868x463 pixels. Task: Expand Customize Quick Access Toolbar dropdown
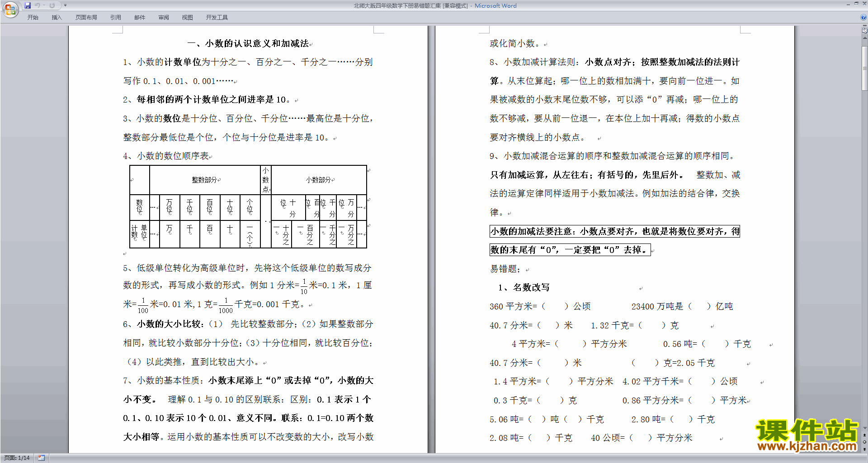click(65, 5)
